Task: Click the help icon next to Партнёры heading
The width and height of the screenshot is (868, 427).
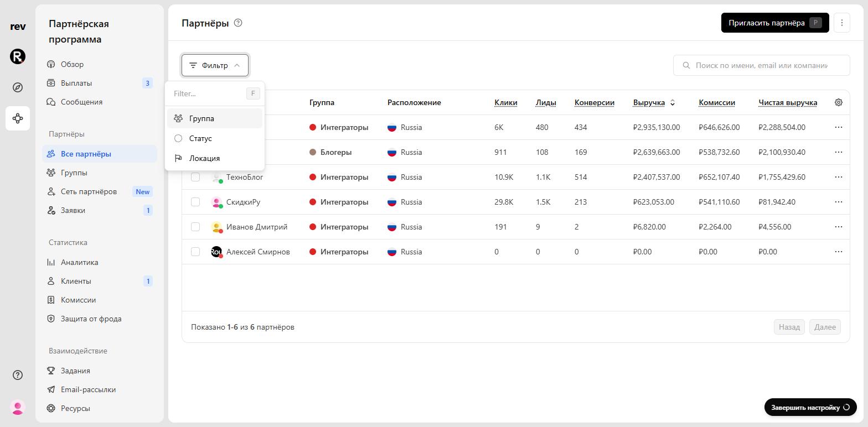Action: click(238, 23)
